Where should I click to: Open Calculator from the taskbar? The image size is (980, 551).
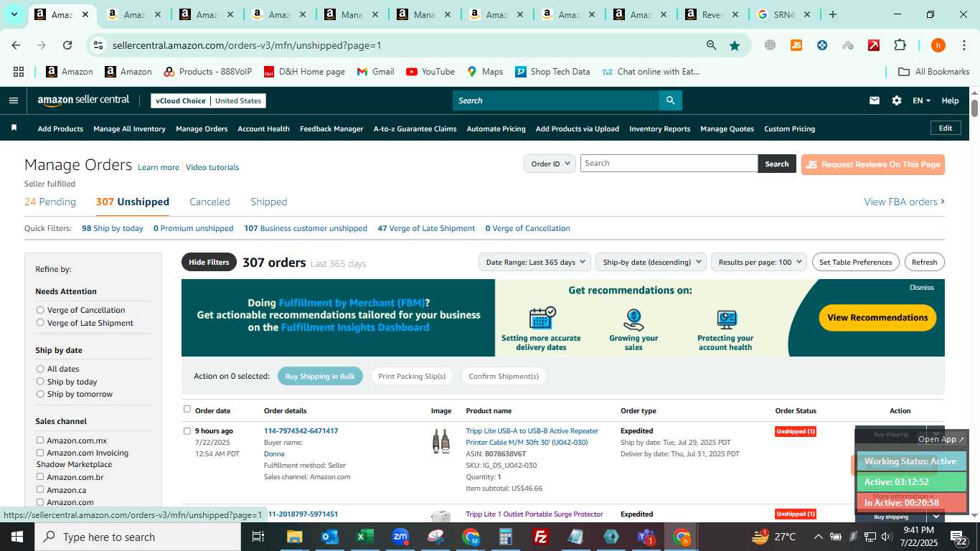506,537
